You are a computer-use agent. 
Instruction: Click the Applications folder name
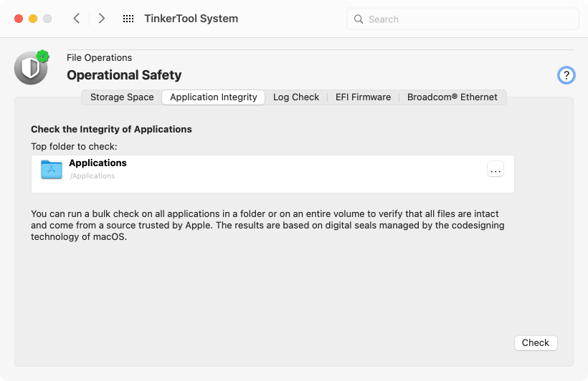pyautogui.click(x=98, y=163)
